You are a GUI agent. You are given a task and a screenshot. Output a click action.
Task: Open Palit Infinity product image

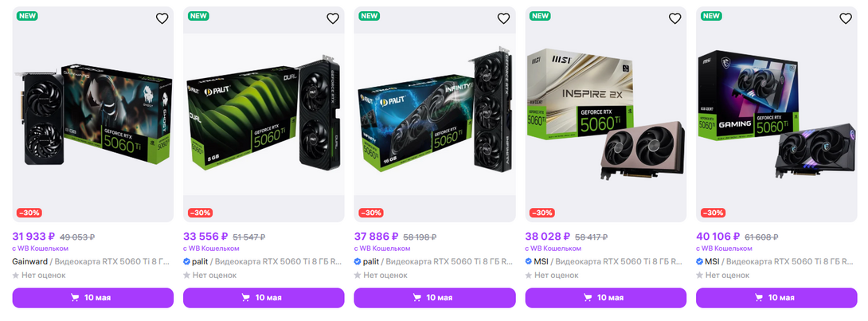click(x=435, y=115)
